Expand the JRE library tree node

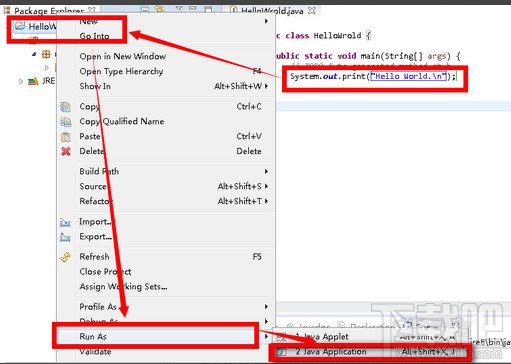coord(21,81)
